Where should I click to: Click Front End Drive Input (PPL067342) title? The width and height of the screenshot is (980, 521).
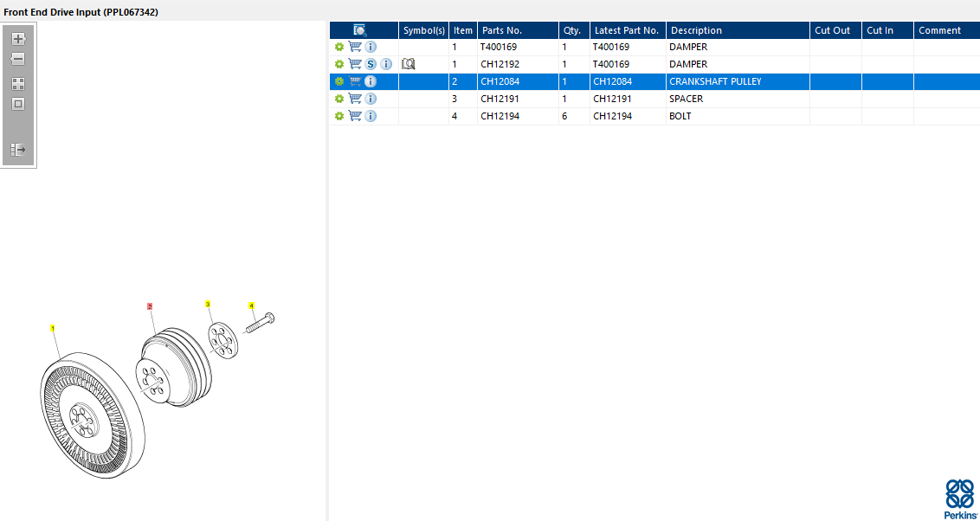click(81, 12)
